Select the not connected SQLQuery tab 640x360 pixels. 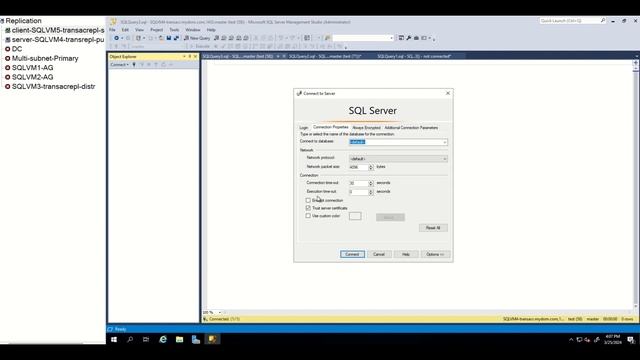(414, 56)
